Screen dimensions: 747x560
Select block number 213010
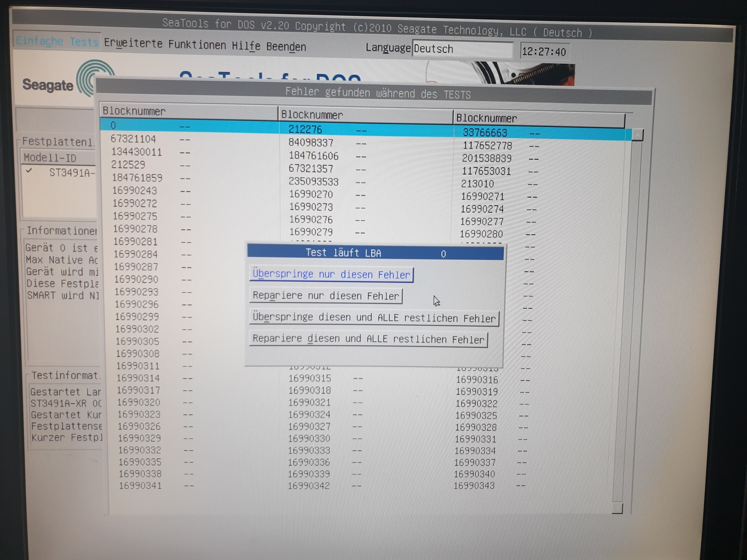(478, 184)
